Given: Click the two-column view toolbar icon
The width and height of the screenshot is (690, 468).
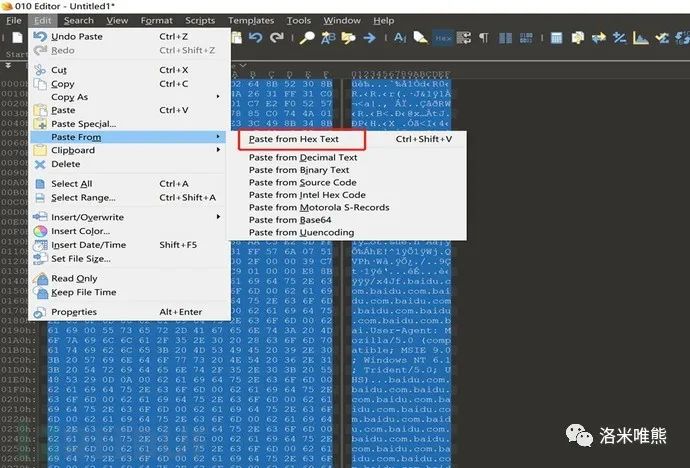Looking at the screenshot, I should point(505,38).
